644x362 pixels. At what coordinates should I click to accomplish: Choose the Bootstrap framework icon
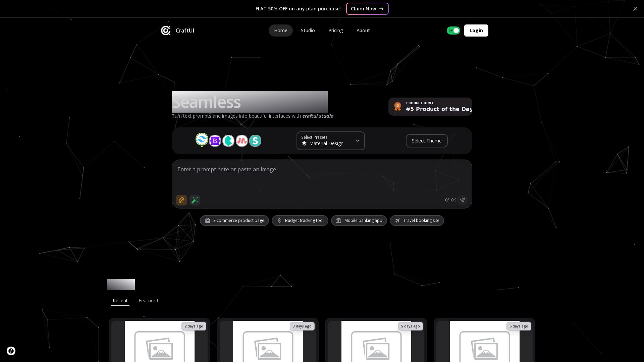[x=215, y=141]
